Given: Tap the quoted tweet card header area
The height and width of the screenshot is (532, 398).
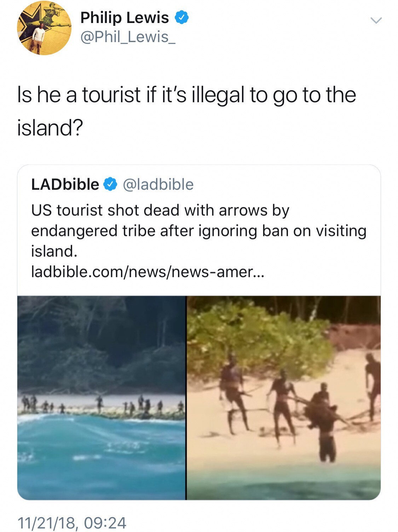Looking at the screenshot, I should pyautogui.click(x=113, y=184).
